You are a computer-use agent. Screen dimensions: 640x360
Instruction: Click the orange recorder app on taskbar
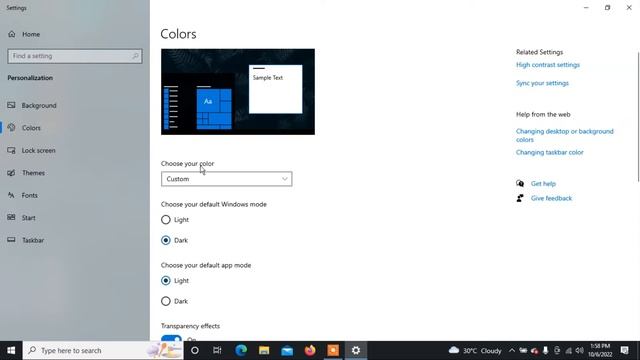[333, 351]
